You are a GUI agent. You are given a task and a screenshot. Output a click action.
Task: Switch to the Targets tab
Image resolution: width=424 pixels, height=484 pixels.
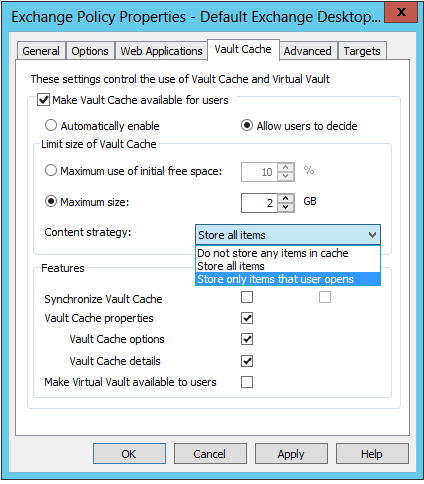pos(362,51)
